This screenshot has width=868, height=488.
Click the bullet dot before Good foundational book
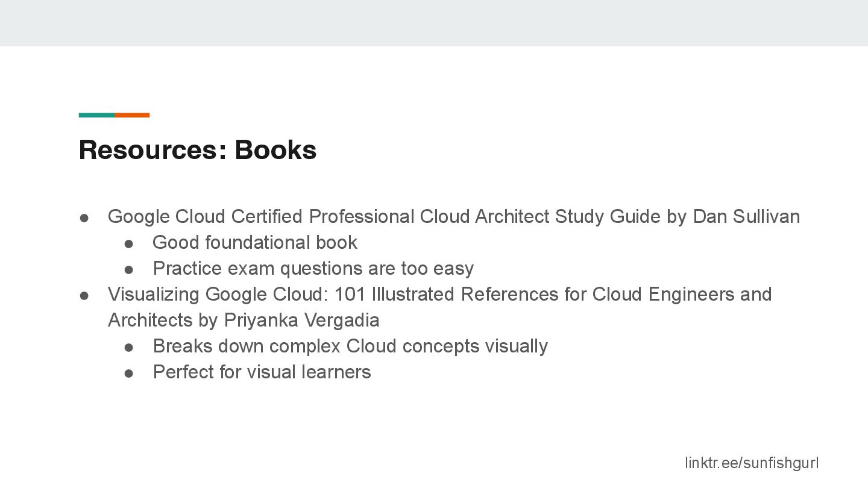tap(128, 243)
